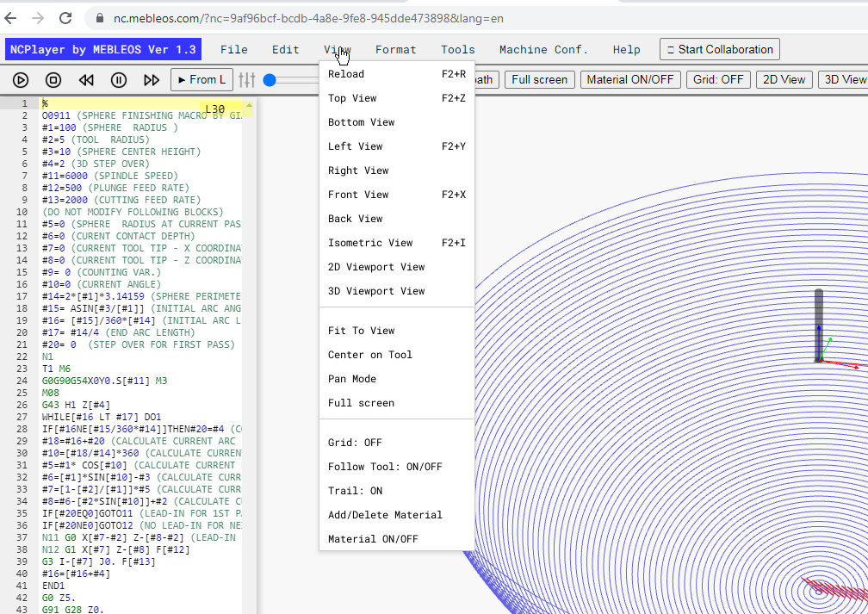The image size is (868, 614).
Task: Click line number 10 in gutter
Action: click(x=22, y=212)
